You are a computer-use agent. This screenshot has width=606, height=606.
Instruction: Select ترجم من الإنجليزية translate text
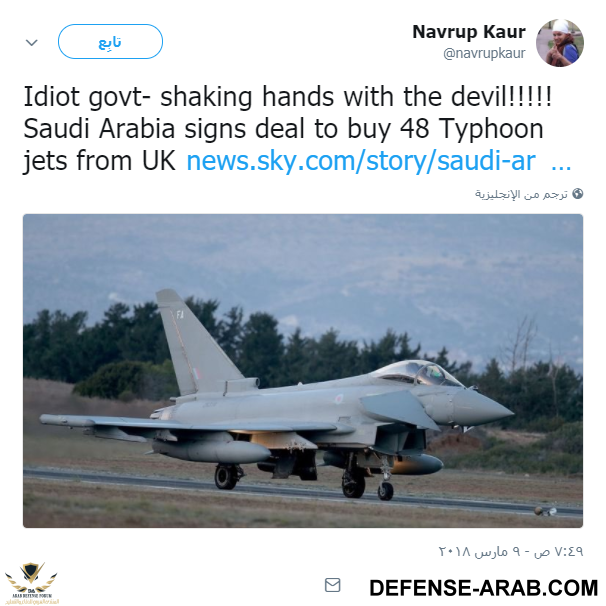521,194
